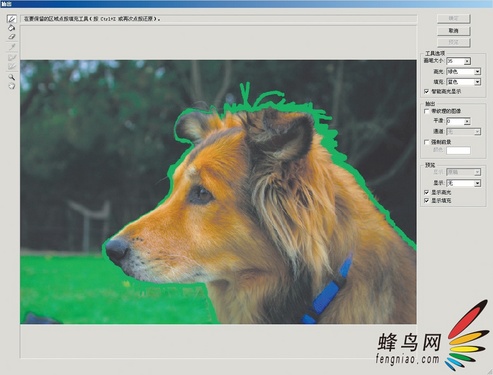This screenshot has width=493, height=375.
Task: Select the Edge Highlighter tool
Action: pos(12,19)
